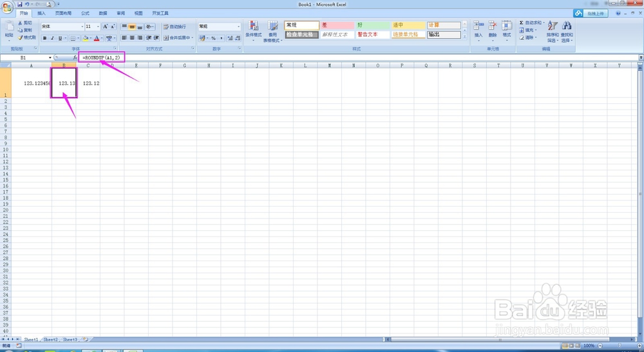Open font size 11 dropdown
Image resolution: width=644 pixels, height=352 pixels.
(x=98, y=26)
